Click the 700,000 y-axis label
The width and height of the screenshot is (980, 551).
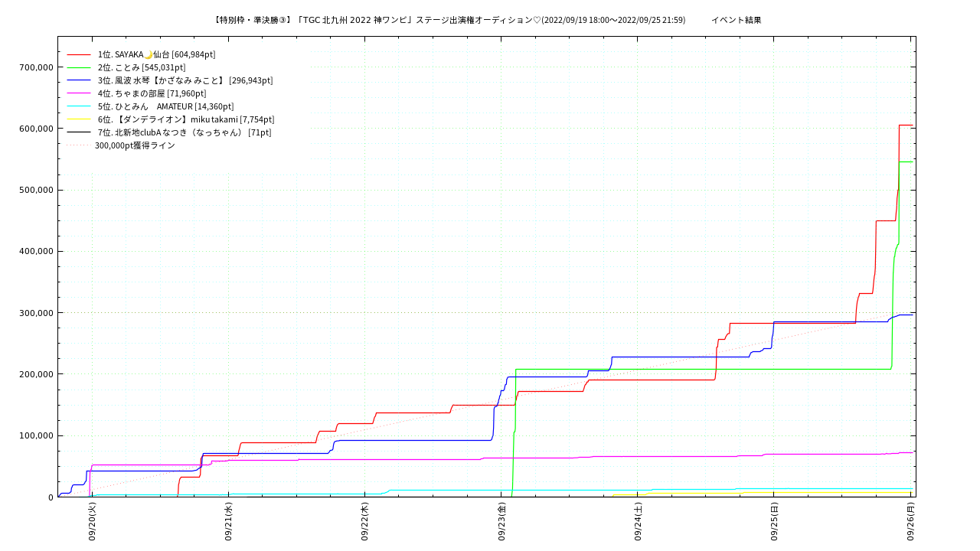click(36, 67)
